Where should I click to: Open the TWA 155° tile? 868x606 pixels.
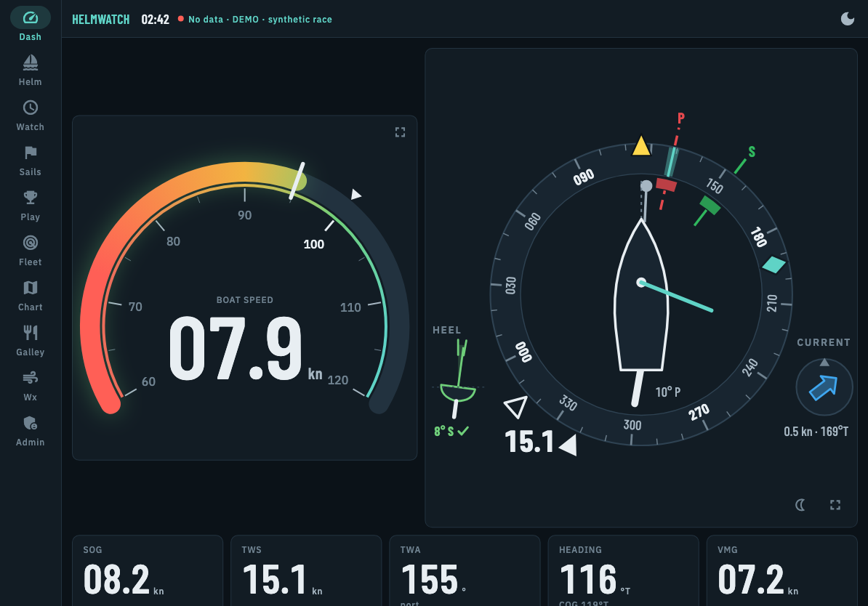coord(465,570)
